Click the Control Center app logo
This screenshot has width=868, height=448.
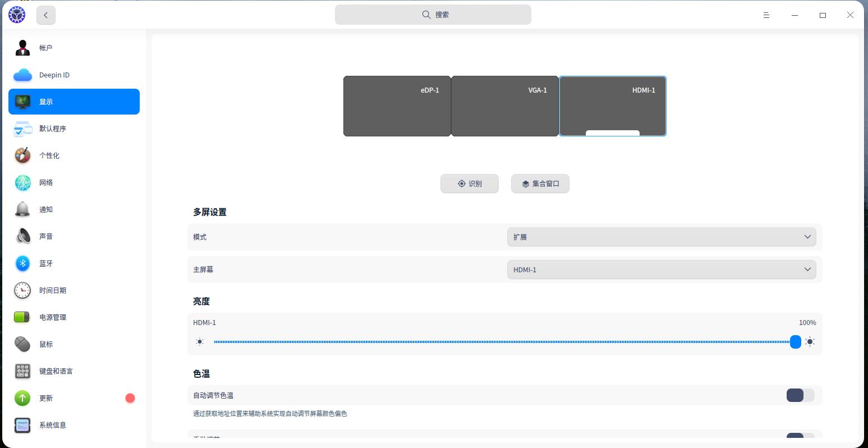(x=17, y=15)
